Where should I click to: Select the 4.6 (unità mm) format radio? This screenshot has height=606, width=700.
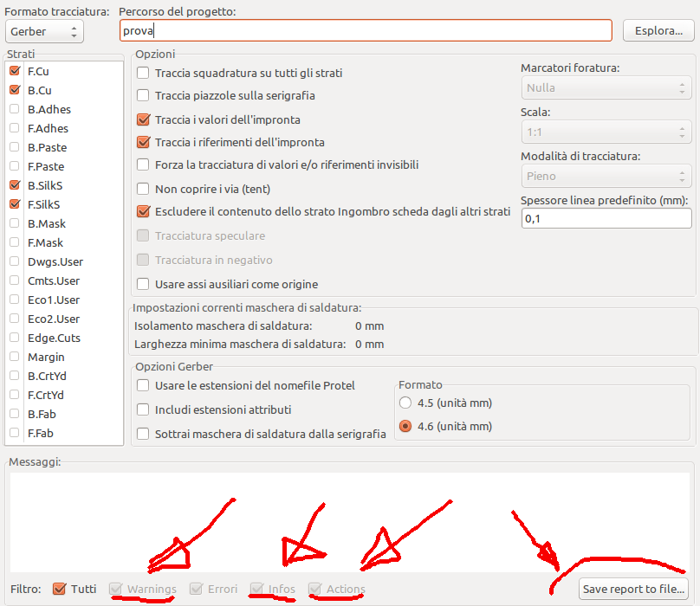point(405,426)
